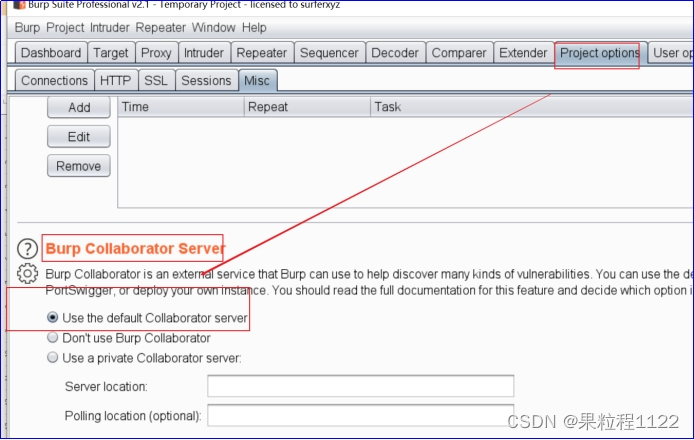Switch to the Decoder tab
Viewport: 694px width, 440px height.
tap(395, 53)
